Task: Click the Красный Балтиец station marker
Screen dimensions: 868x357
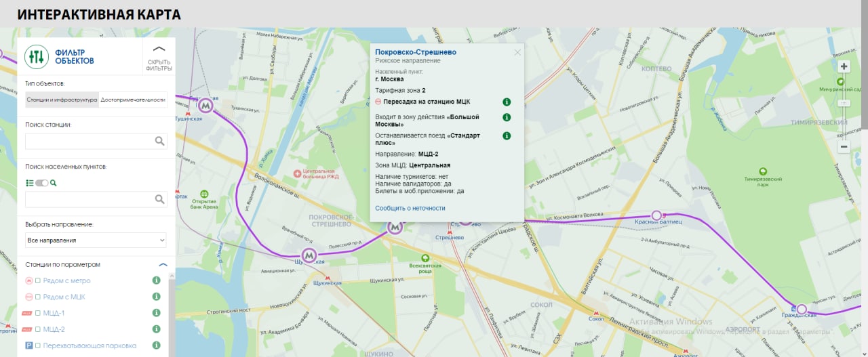Action: pyautogui.click(x=656, y=215)
